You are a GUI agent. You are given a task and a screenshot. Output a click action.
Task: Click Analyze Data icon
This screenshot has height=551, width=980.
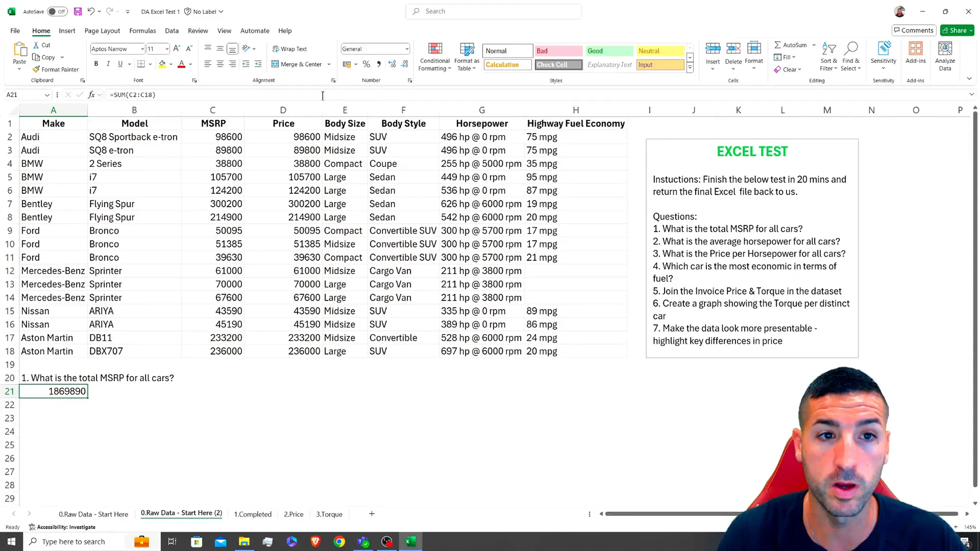945,49
